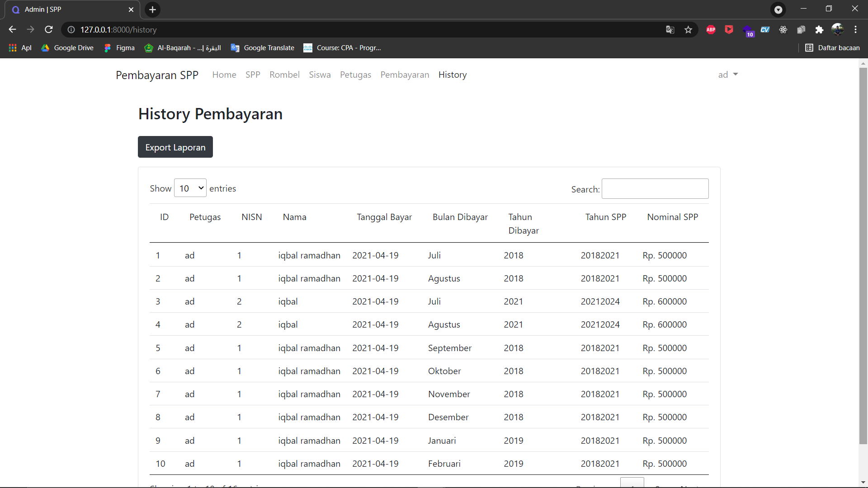
Task: Go to the Home nav item
Action: [224, 75]
